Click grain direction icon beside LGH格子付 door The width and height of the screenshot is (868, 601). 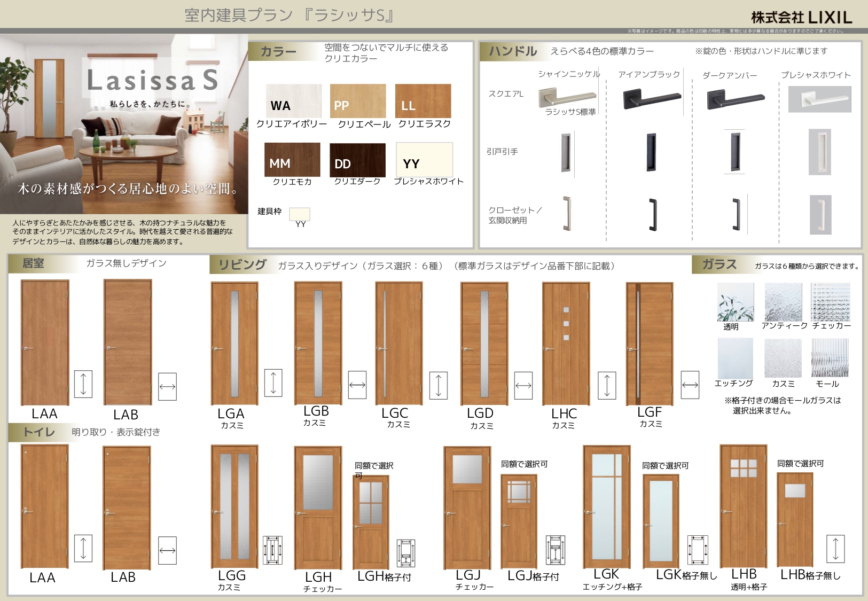(406, 553)
